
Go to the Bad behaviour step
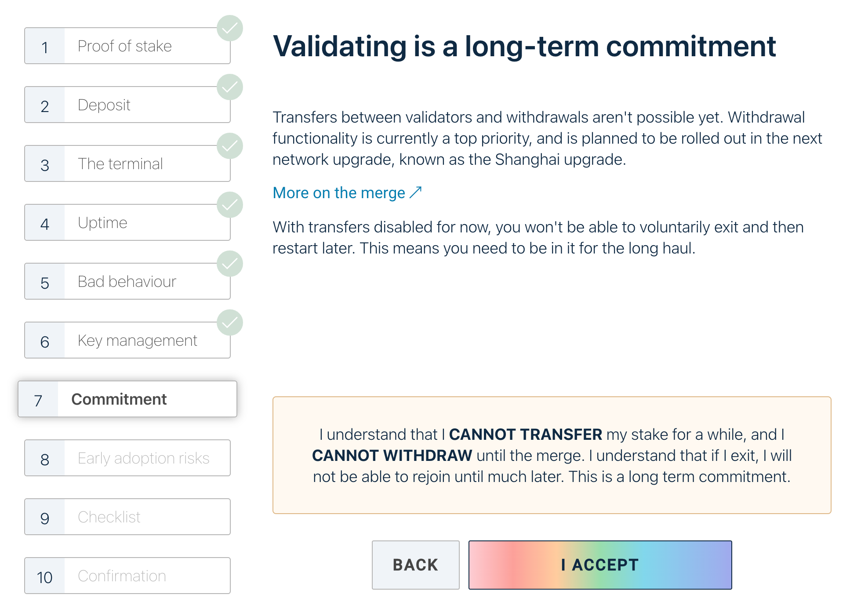127,282
